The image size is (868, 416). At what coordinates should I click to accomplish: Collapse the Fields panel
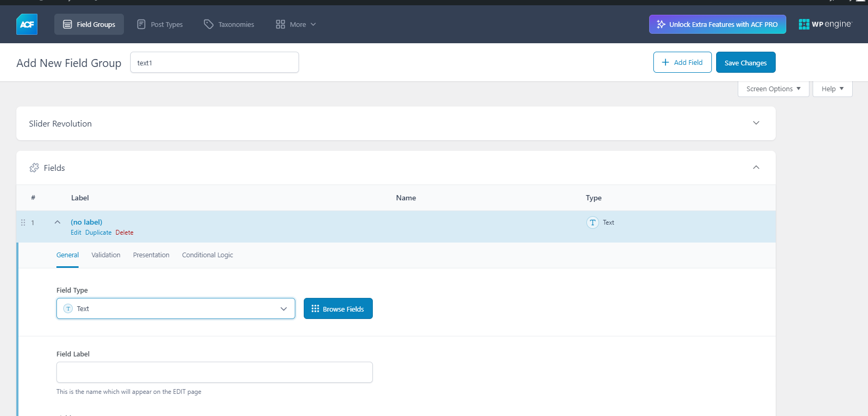(756, 168)
